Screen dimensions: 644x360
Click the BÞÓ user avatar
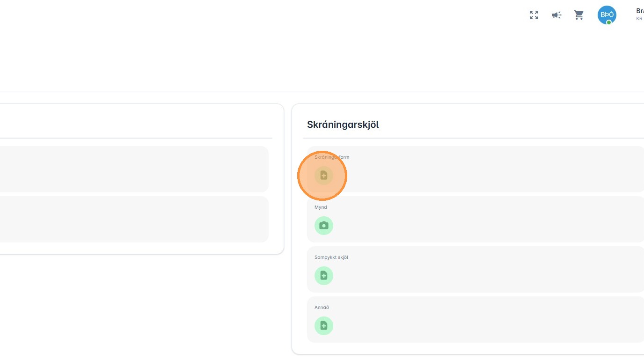(x=607, y=15)
